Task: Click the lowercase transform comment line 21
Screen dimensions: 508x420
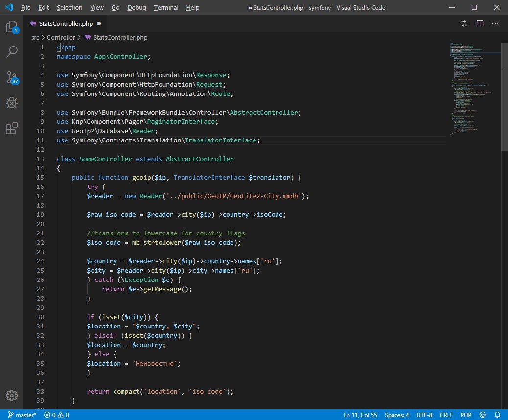Action: [166, 233]
